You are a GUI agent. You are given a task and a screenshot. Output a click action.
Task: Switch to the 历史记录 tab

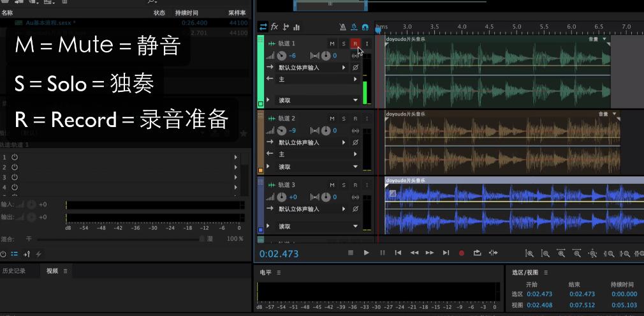click(x=14, y=271)
